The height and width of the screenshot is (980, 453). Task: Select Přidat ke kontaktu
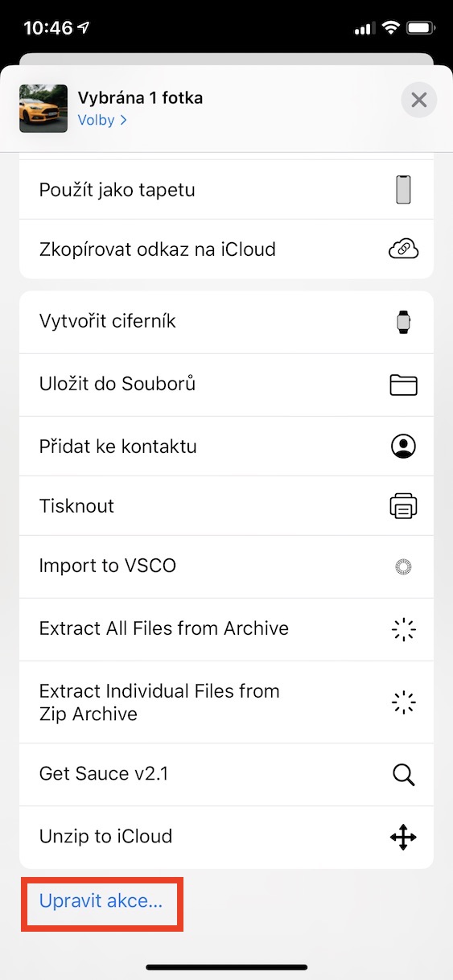[226, 447]
